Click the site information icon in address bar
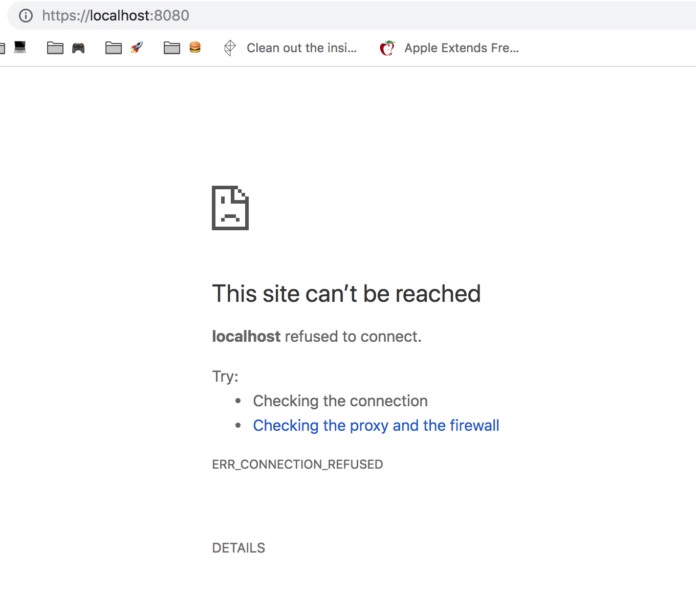Image resolution: width=696 pixels, height=616 pixels. [x=25, y=15]
